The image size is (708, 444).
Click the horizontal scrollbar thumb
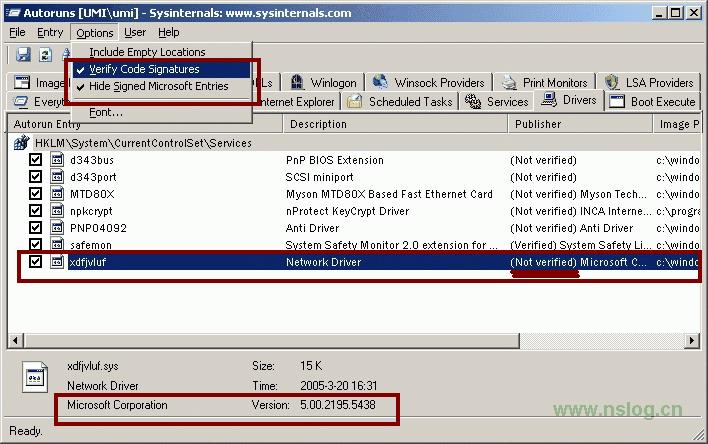tap(271, 340)
